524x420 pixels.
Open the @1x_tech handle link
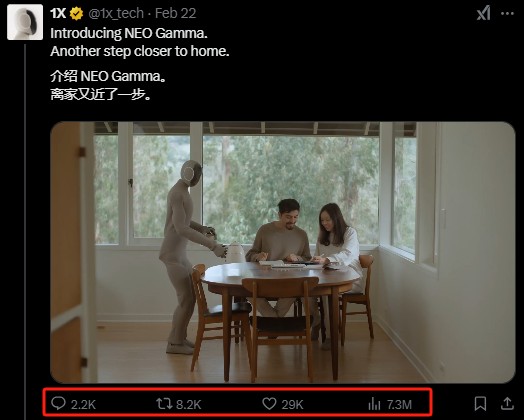click(x=116, y=13)
